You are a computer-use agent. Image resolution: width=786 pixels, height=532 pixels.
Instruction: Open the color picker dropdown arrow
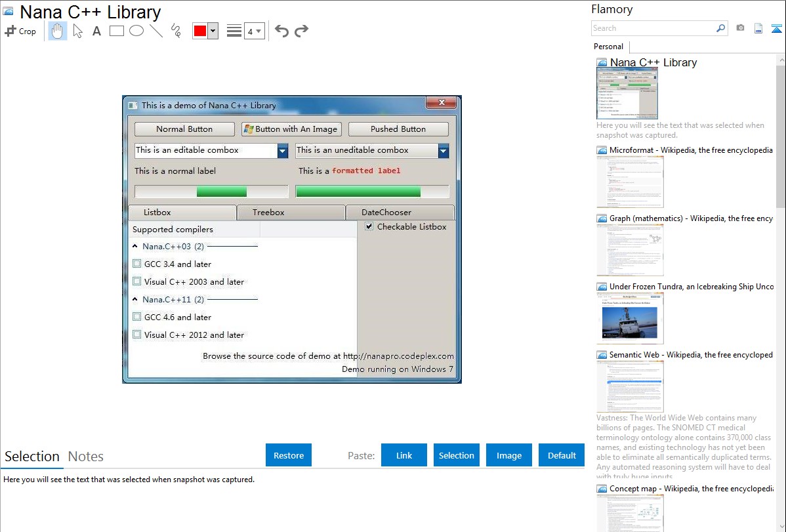coord(213,31)
